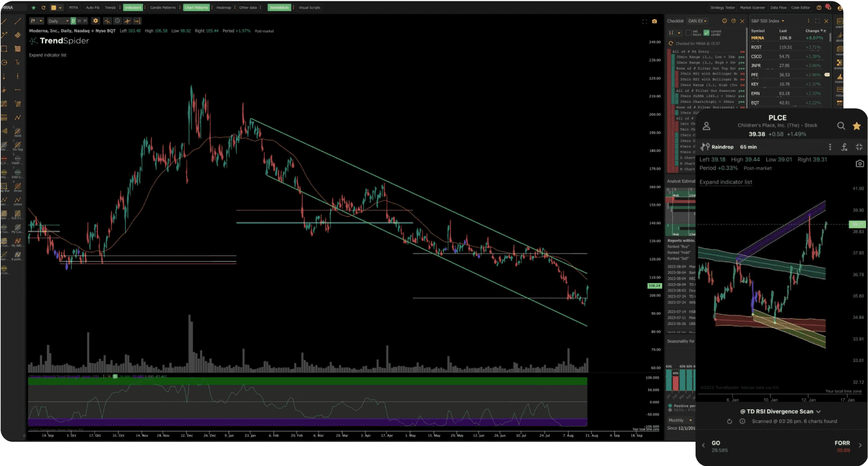Viewport: 868px width, 466px height.
Task: Open search via magnifier icon in PLCE panel
Action: click(x=842, y=126)
